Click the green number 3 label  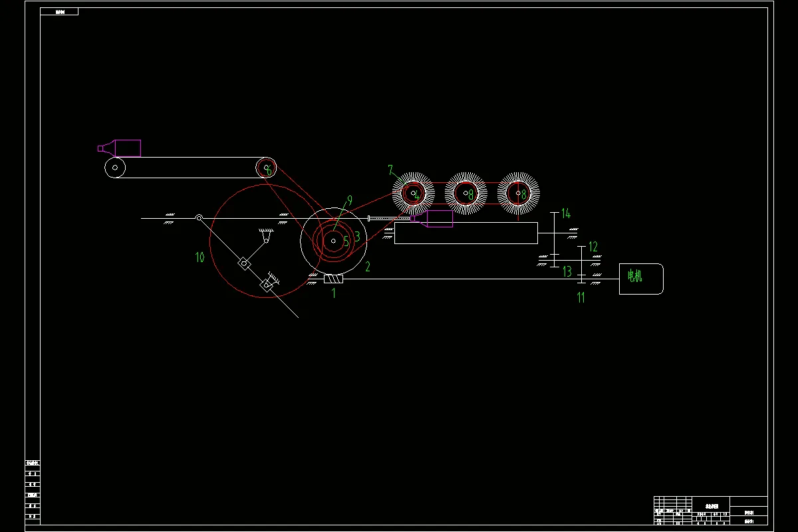point(357,236)
